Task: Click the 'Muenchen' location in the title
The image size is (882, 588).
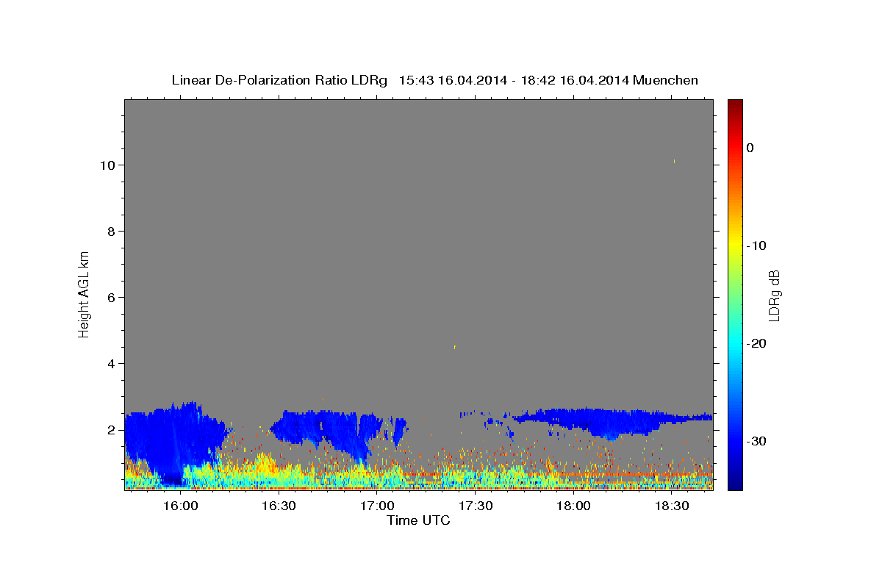Action: 665,80
